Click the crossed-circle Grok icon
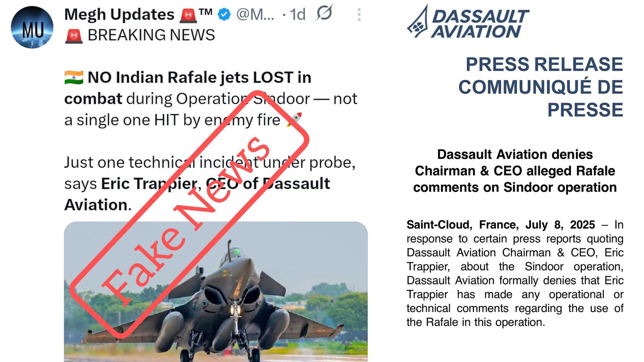Screen dimensions: 644x362 (324, 14)
